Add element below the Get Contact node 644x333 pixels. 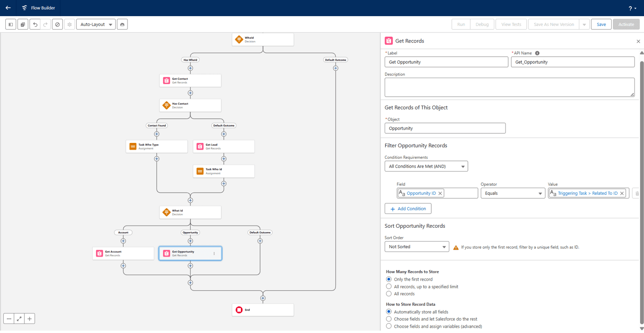click(x=190, y=93)
